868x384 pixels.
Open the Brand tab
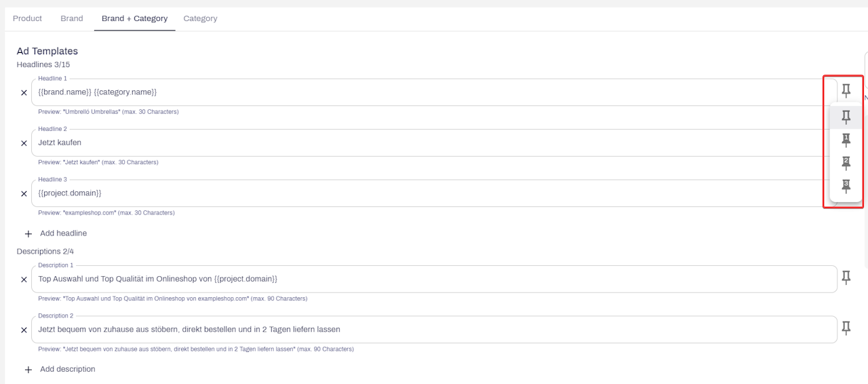(72, 18)
